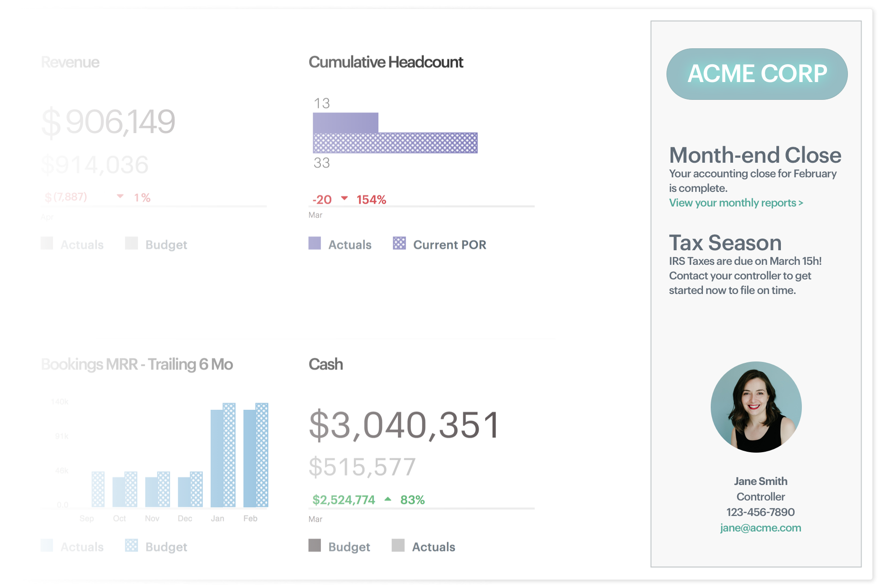Click the Tax Season heading

pos(725,242)
